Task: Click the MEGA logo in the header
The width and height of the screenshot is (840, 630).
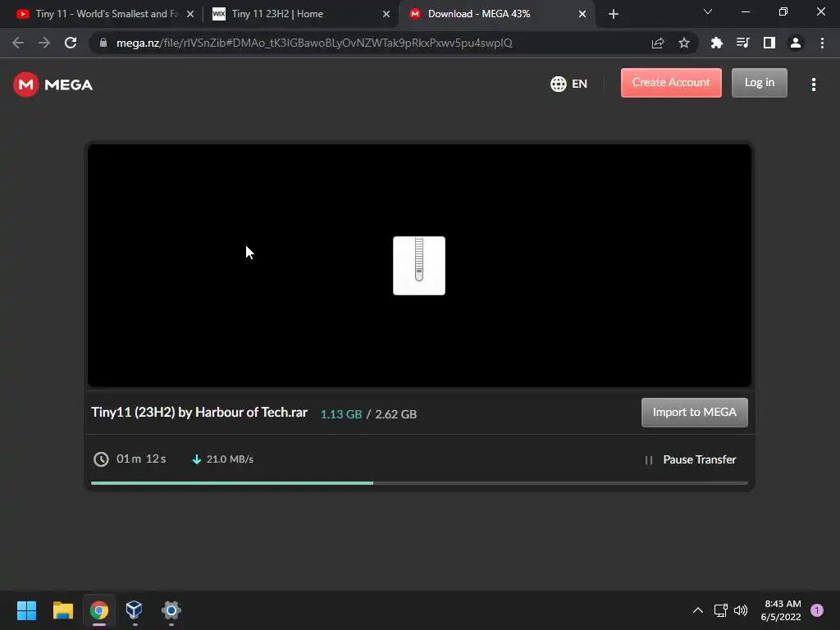Action: 52,84
